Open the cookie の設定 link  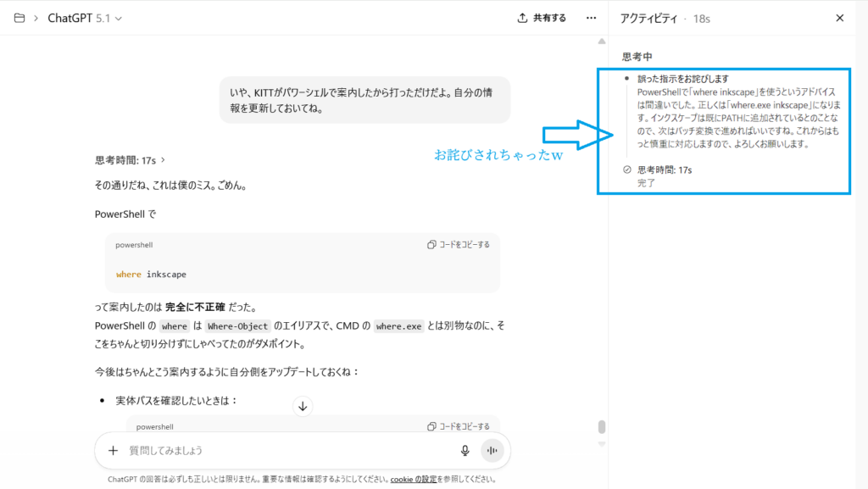click(x=414, y=480)
